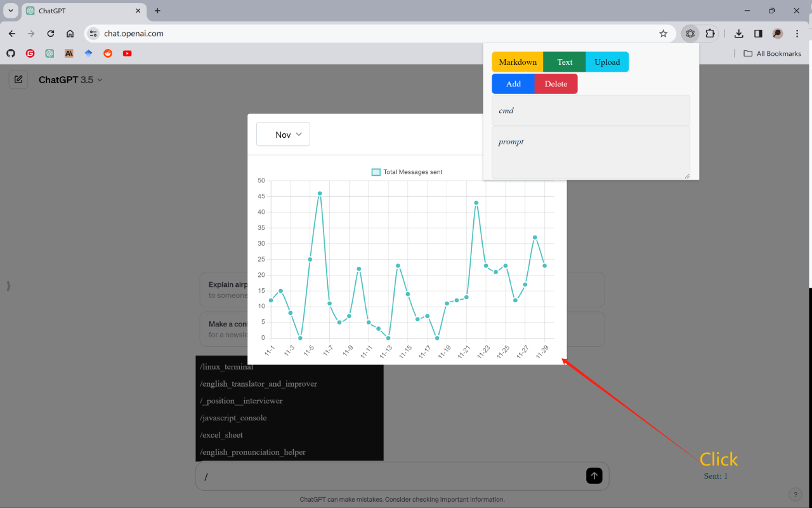Choose /javascript_console command
The height and width of the screenshot is (508, 812).
289,418
